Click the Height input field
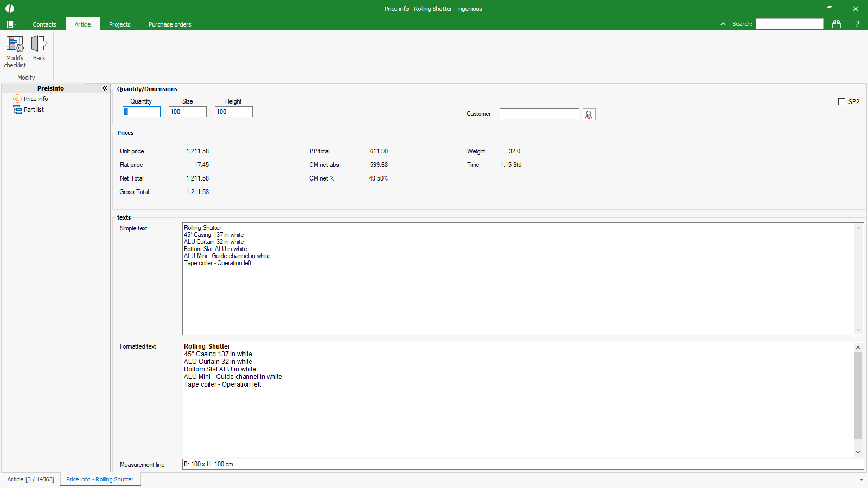The image size is (868, 488). coord(234,112)
